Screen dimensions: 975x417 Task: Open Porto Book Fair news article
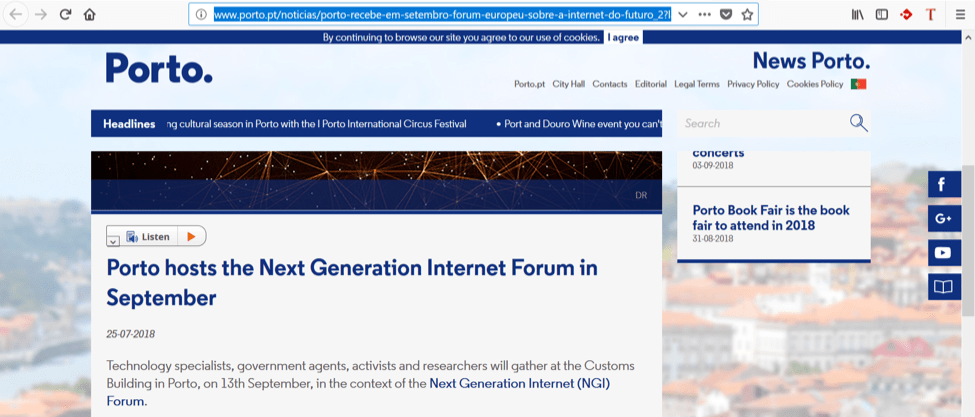click(x=771, y=218)
